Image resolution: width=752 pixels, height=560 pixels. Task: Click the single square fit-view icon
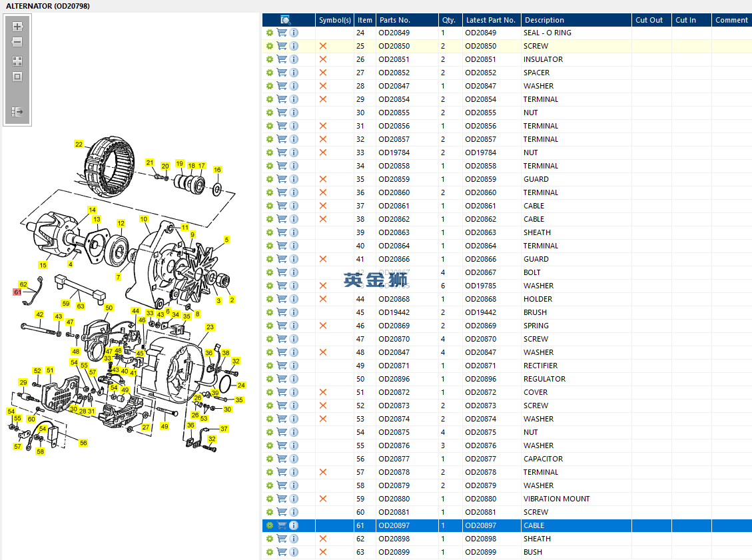click(17, 76)
